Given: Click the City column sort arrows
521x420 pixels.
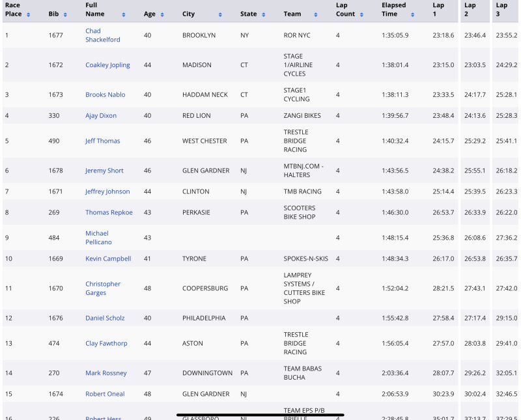Looking at the screenshot, I should pyautogui.click(x=220, y=14).
